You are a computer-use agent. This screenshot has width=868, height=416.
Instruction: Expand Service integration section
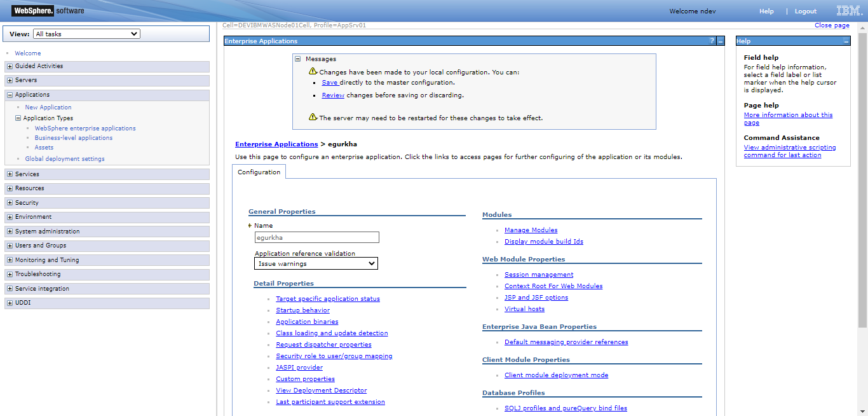[x=10, y=289]
